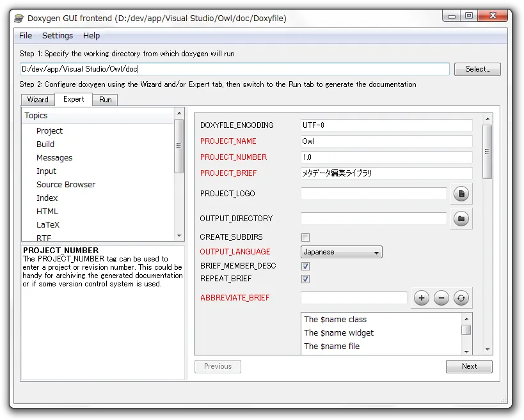Open the OUTPUT_LANGUAGE Japanese dropdown
The height and width of the screenshot is (420, 524).
[x=341, y=252]
